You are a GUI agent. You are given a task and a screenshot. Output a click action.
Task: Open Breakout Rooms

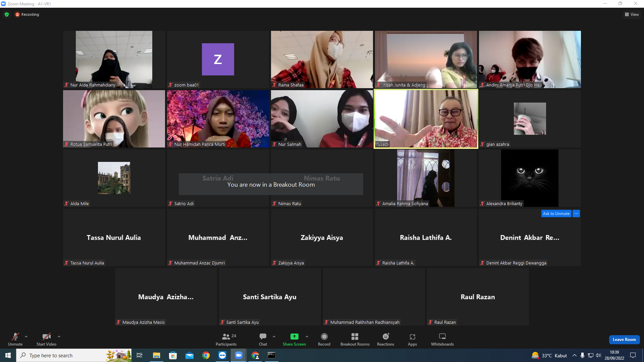click(x=355, y=339)
